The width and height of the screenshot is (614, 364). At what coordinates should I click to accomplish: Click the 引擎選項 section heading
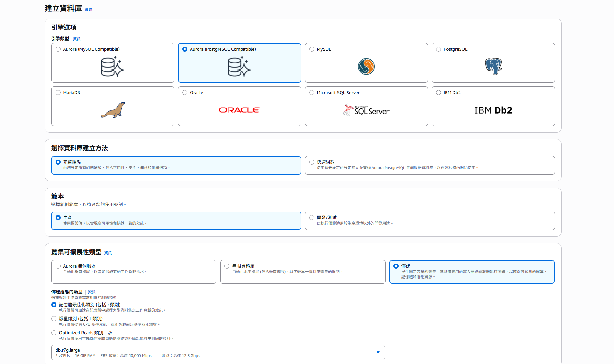(x=64, y=27)
